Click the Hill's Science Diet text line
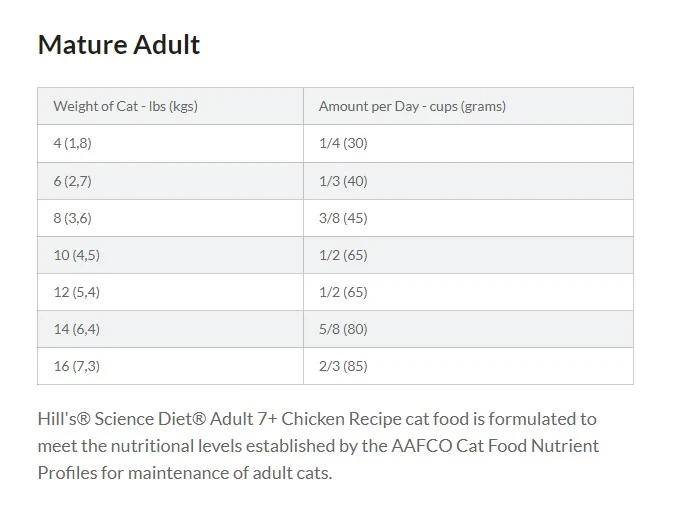This screenshot has height=505, width=673. (x=317, y=419)
